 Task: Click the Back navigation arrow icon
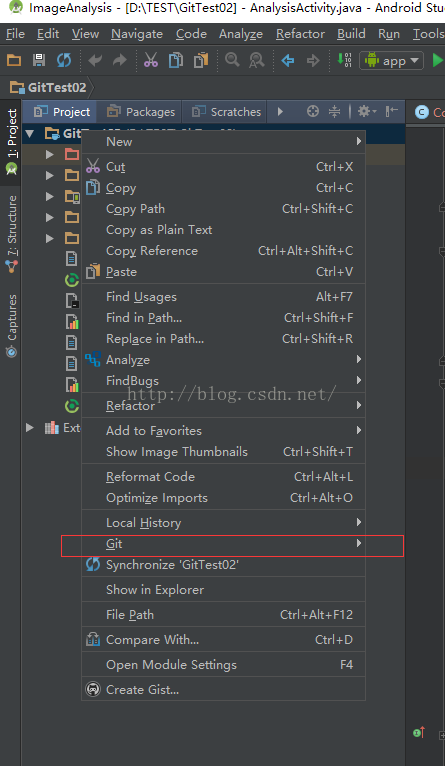tap(288, 60)
